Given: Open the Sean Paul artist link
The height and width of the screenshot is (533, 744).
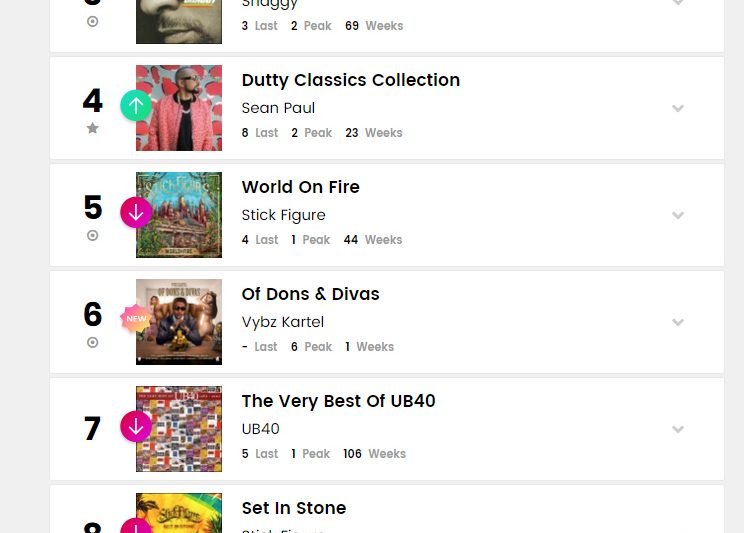Looking at the screenshot, I should coord(278,108).
